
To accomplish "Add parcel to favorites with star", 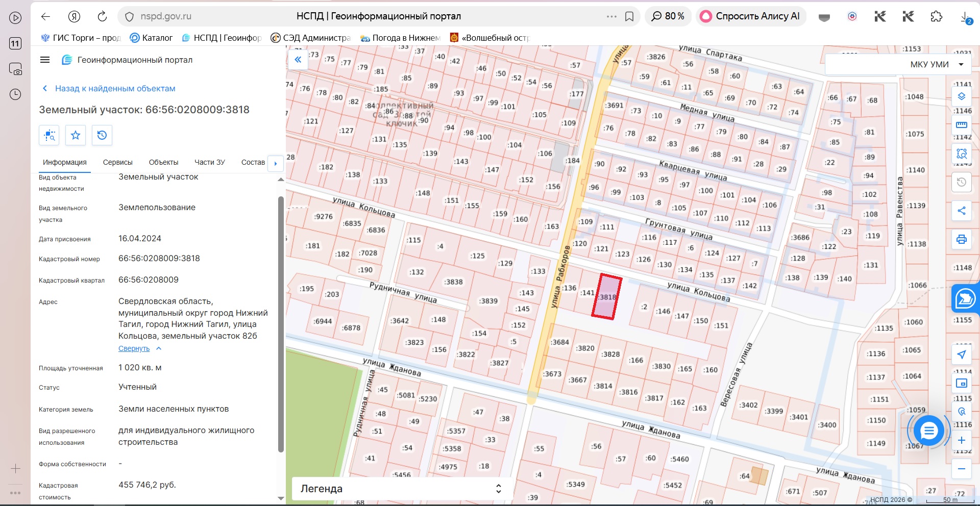I will point(76,135).
